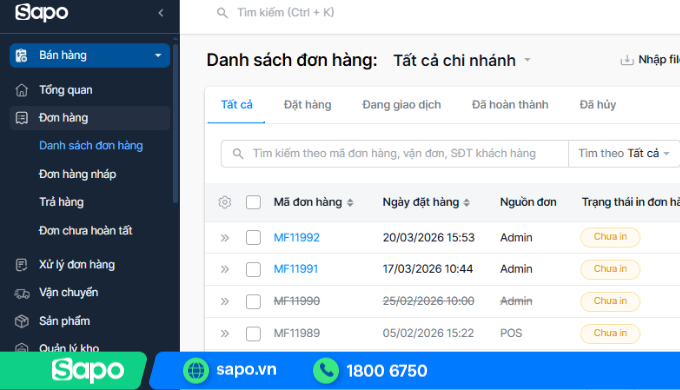This screenshot has height=390, width=680.
Task: Click the sidebar vertical scrollbar
Action: 175,123
